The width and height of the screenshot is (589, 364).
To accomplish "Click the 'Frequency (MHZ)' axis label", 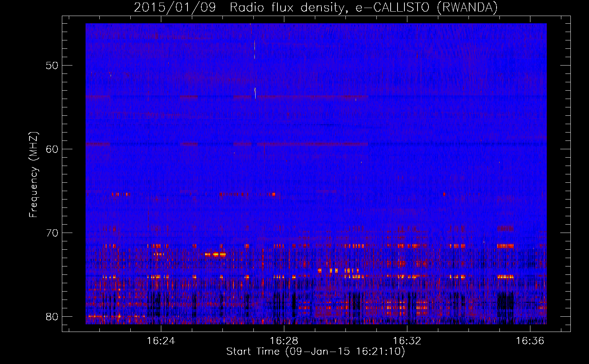I will (33, 175).
